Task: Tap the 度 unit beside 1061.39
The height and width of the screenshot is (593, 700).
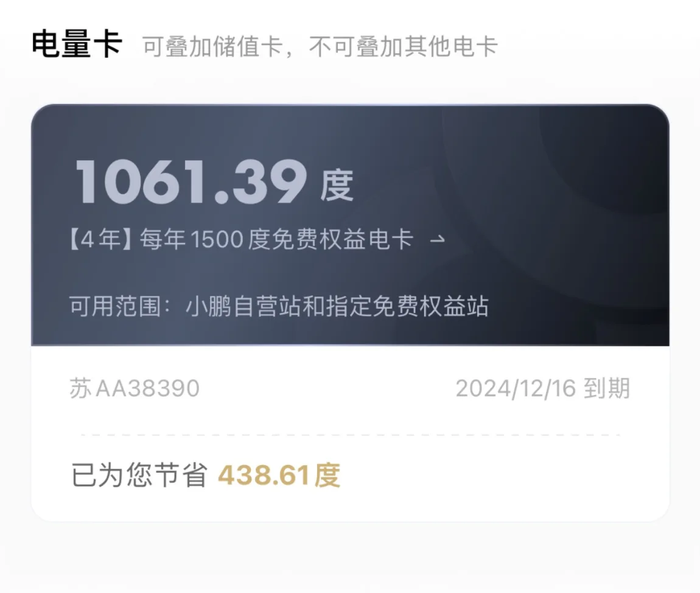Action: (x=337, y=185)
